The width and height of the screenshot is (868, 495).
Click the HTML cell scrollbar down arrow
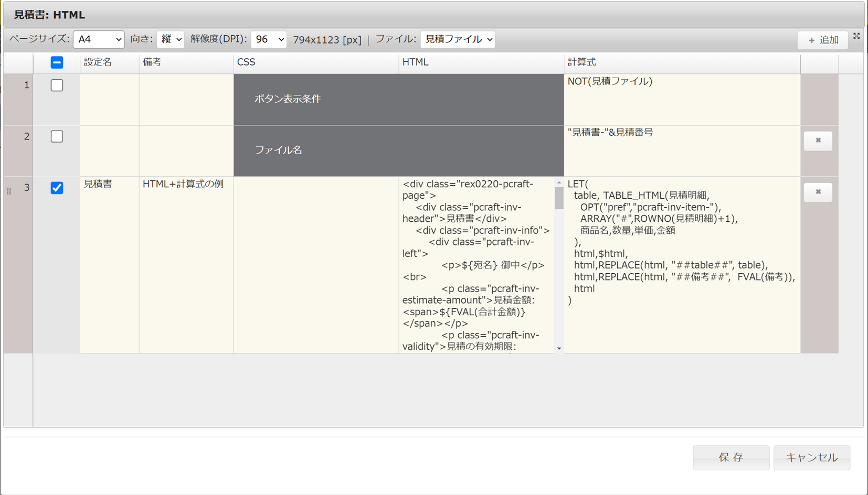tap(559, 348)
